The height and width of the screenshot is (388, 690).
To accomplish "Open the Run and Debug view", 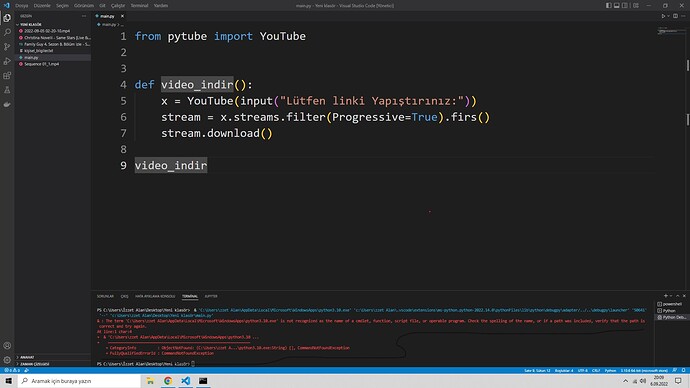I will [x=7, y=61].
